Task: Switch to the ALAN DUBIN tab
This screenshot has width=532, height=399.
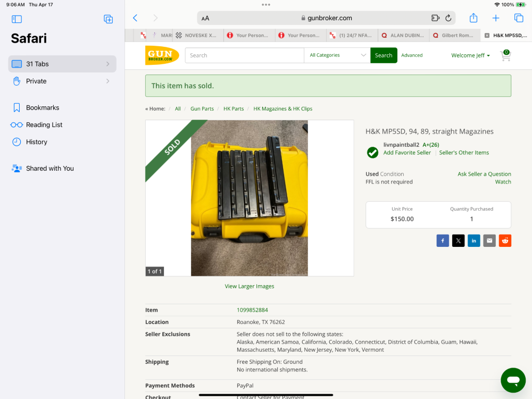Action: pyautogui.click(x=403, y=35)
